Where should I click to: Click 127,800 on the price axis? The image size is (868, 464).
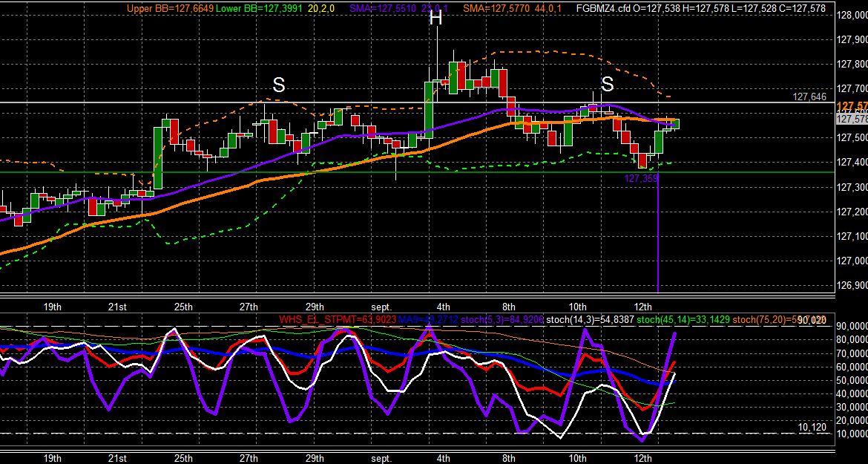(852, 65)
